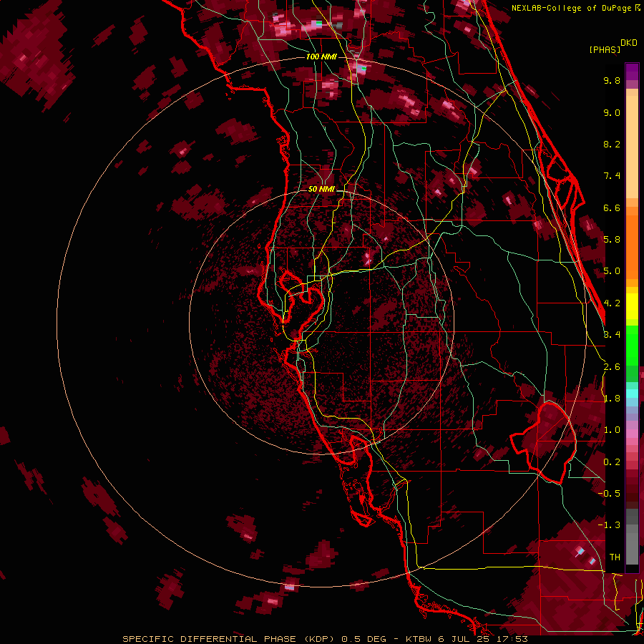This screenshot has height=644, width=644.
Task: Click the NEXLAB-College of DuPage credit text
Action: click(572, 8)
